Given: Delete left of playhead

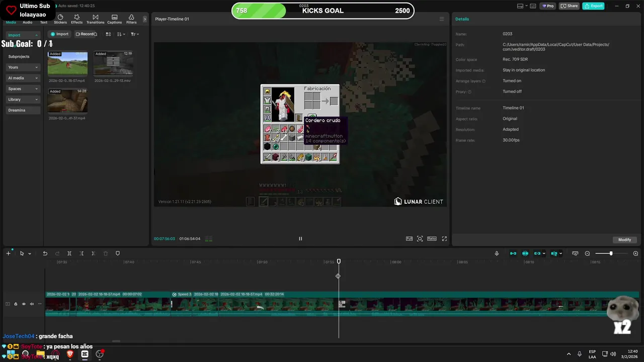Looking at the screenshot, I should tap(82, 253).
